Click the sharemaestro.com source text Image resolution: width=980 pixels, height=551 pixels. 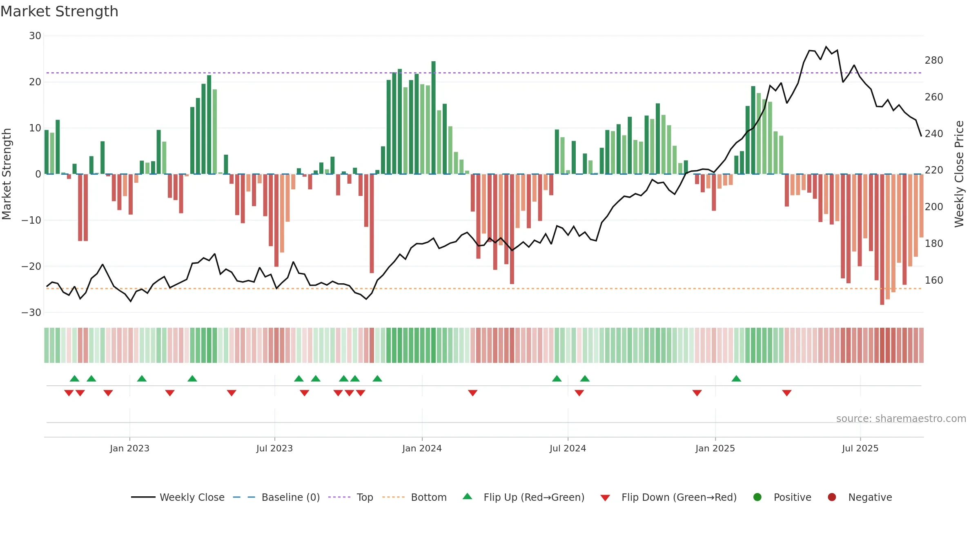click(901, 418)
